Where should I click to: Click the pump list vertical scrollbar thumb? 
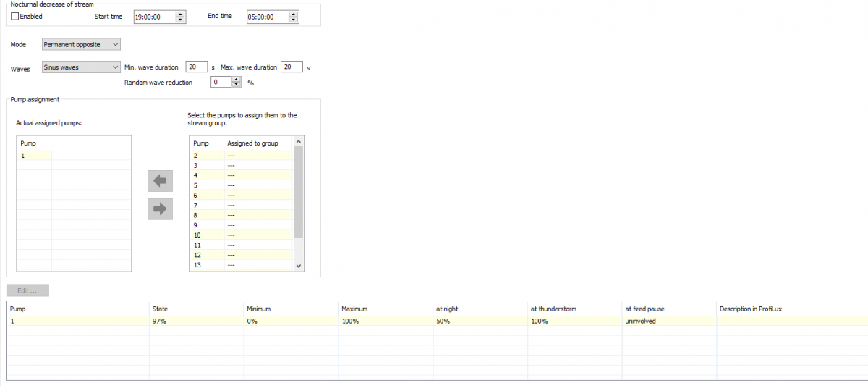coord(299,192)
